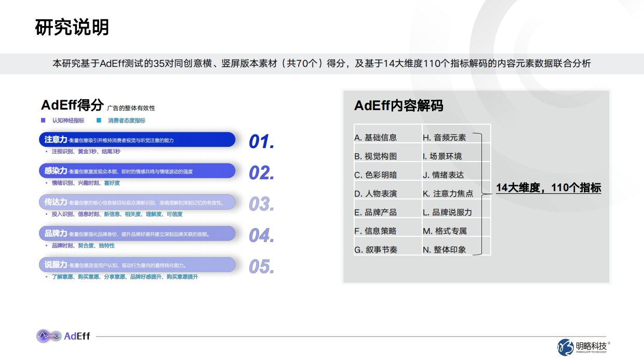Click the summary banner starting with 本研究基于AdEff测试
This screenshot has width=644, height=362.
[322, 64]
